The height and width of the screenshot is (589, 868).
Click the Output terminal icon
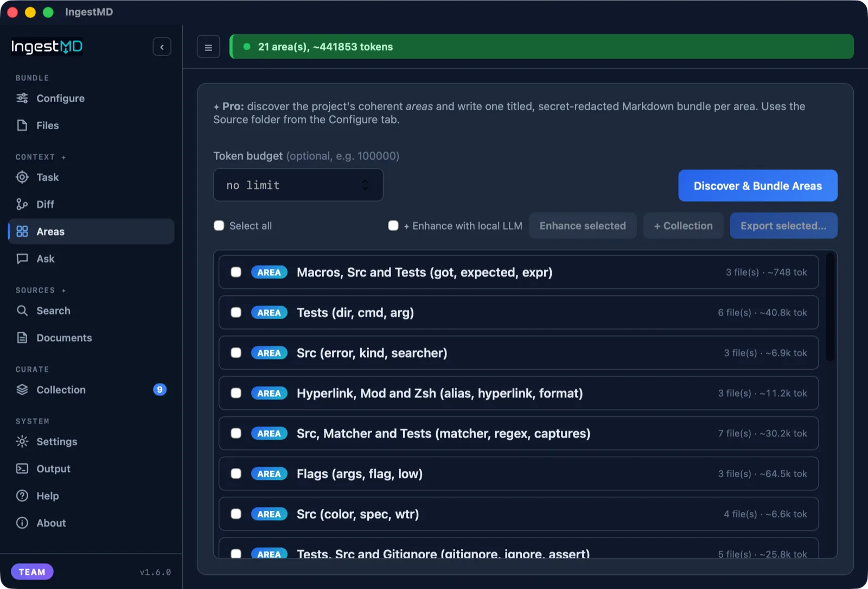click(22, 469)
